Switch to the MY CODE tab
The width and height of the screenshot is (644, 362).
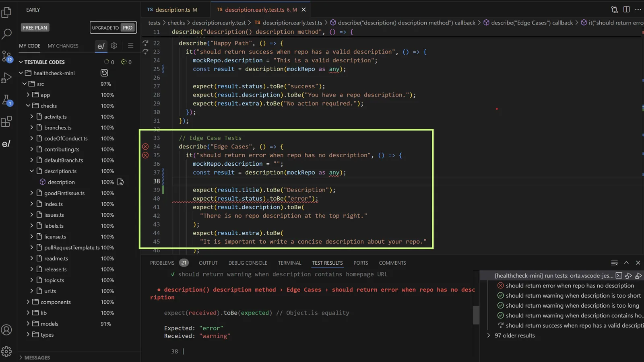[30, 46]
